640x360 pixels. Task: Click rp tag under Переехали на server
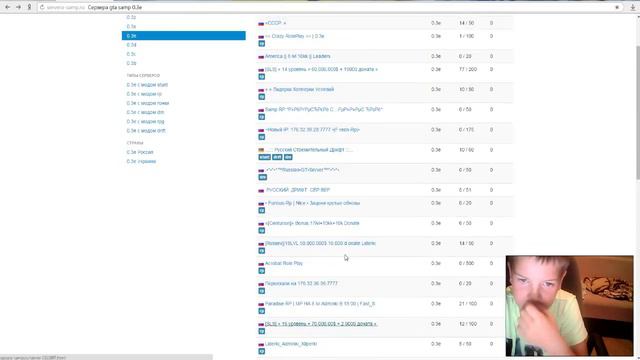click(x=262, y=291)
